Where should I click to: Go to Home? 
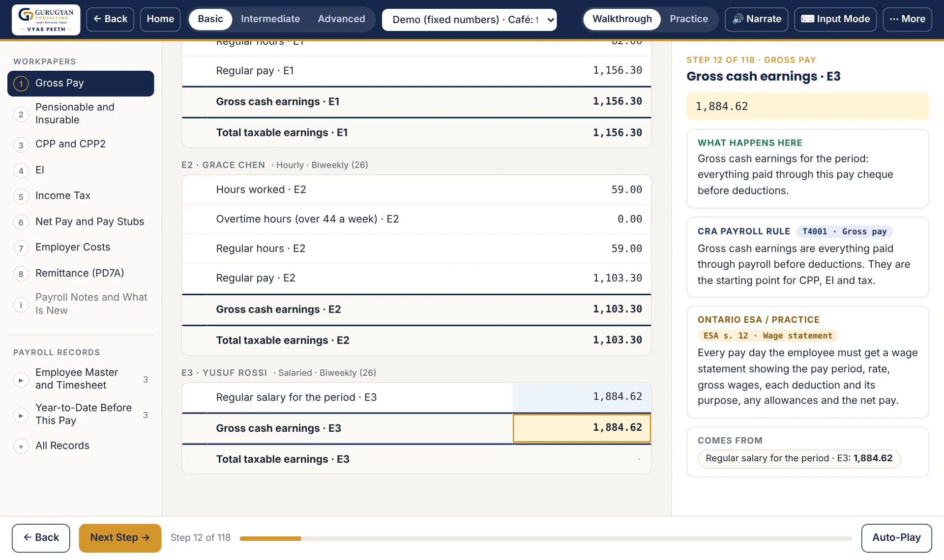coord(160,19)
